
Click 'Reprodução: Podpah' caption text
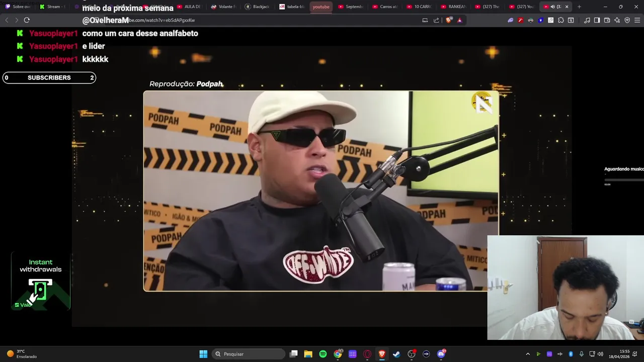click(x=186, y=84)
